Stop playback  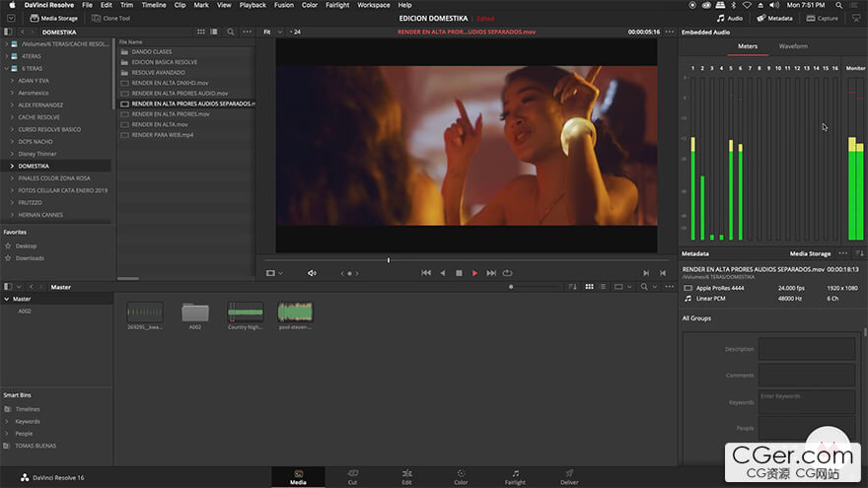click(459, 273)
